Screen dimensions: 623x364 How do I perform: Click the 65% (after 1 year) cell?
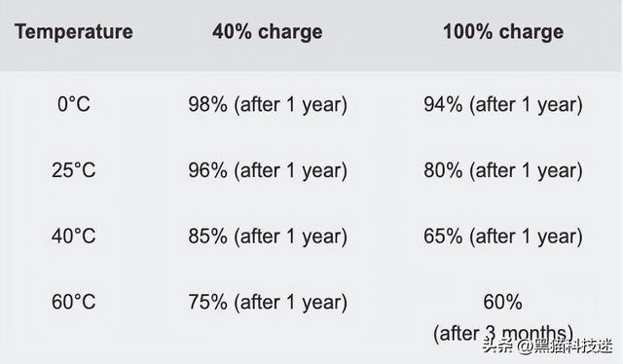click(503, 237)
